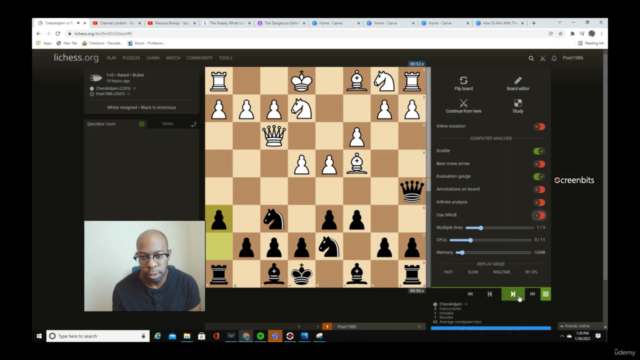The width and height of the screenshot is (640, 360).
Task: Close the analysis menu with hamburger icon
Action: (x=546, y=294)
